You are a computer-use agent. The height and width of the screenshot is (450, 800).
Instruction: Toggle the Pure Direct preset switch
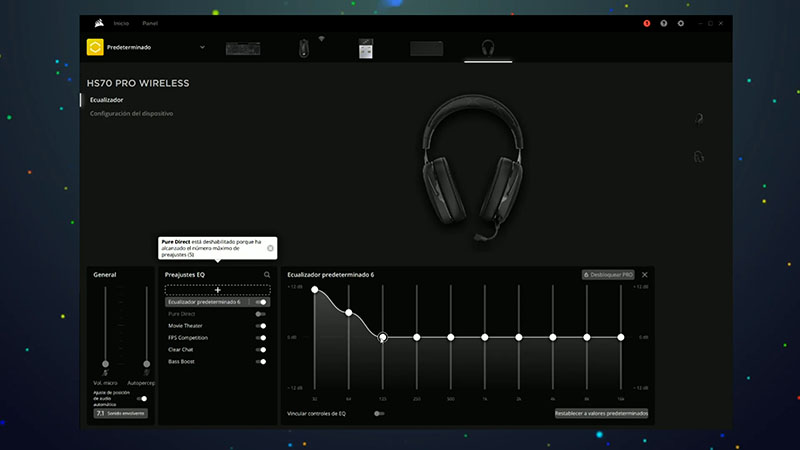pyautogui.click(x=261, y=314)
